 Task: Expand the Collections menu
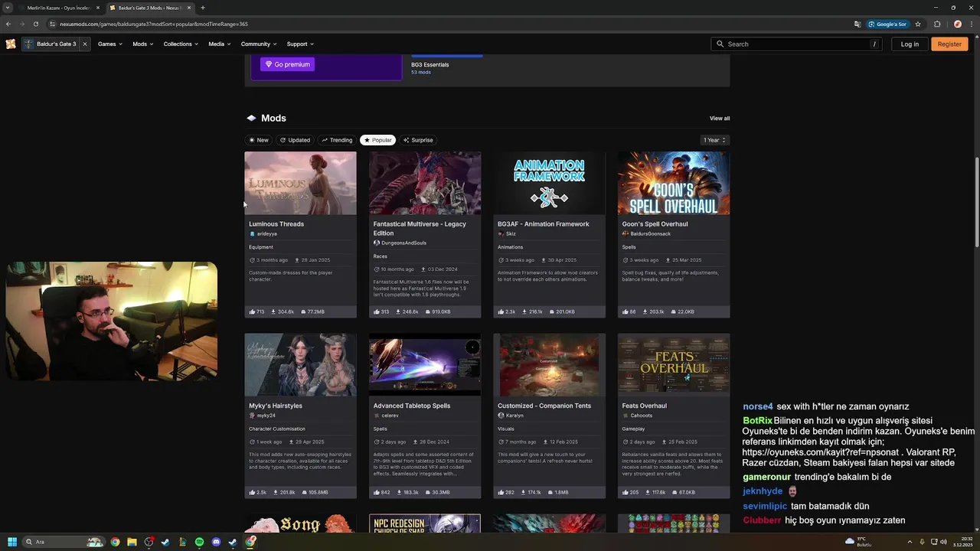click(x=181, y=44)
